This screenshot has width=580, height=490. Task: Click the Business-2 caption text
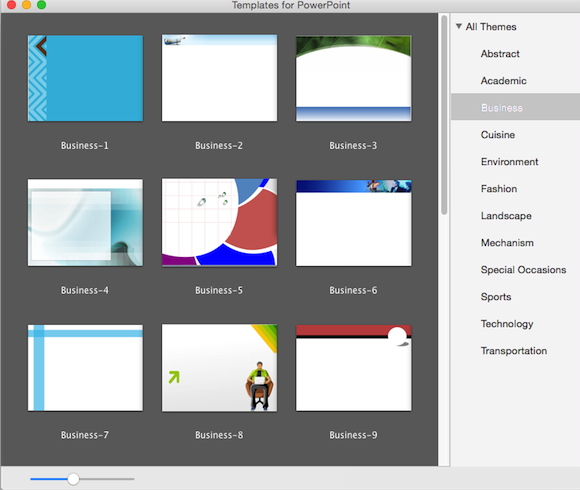219,145
